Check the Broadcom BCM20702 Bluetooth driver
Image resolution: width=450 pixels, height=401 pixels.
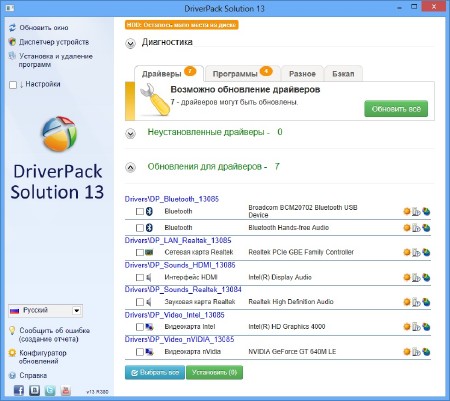click(x=140, y=211)
